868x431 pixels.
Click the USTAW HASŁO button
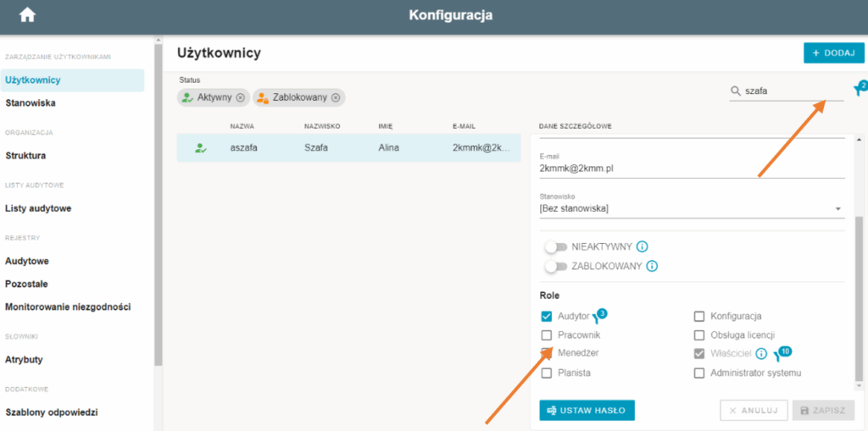pyautogui.click(x=587, y=411)
